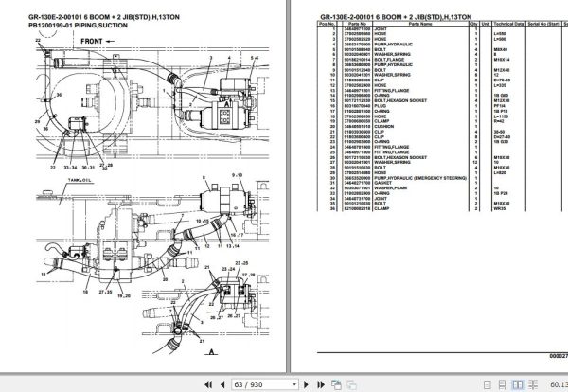Switch to continuous scrolling page view

502,384
